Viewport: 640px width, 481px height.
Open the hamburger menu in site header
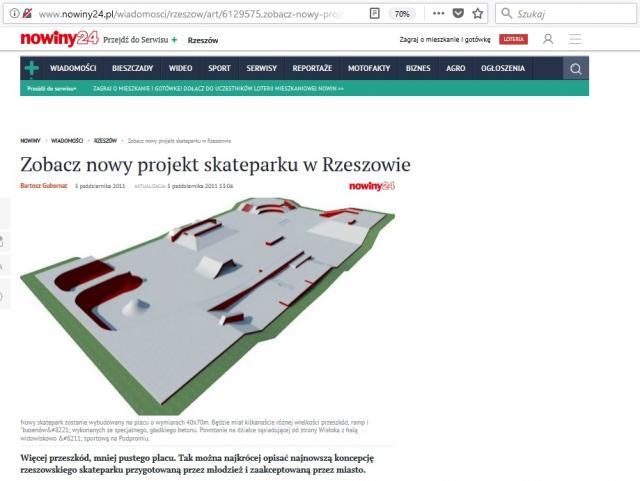tap(576, 40)
